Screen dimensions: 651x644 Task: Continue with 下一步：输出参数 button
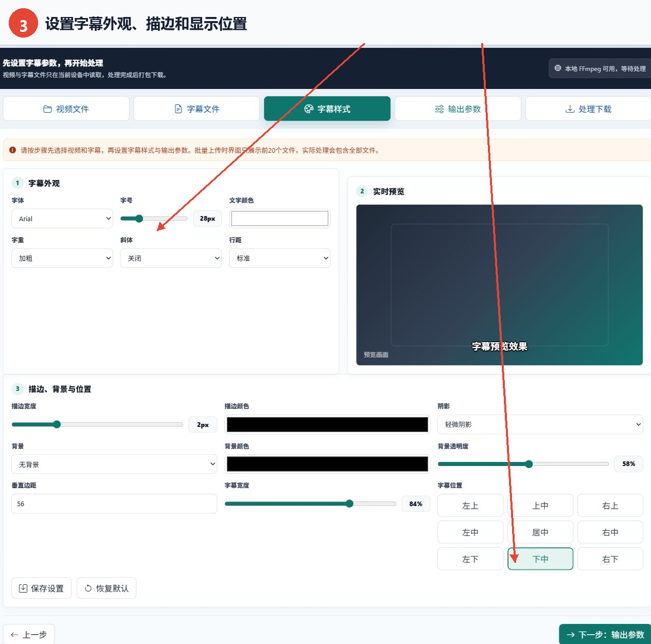(605, 635)
